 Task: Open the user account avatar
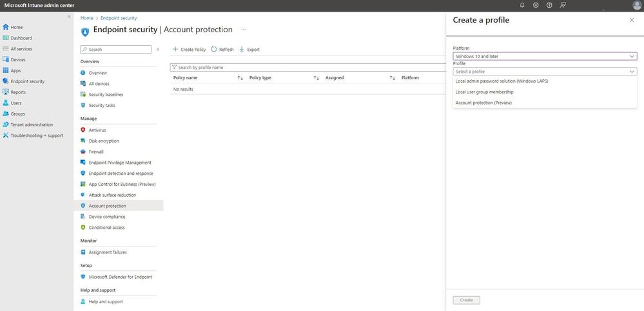click(x=637, y=5)
